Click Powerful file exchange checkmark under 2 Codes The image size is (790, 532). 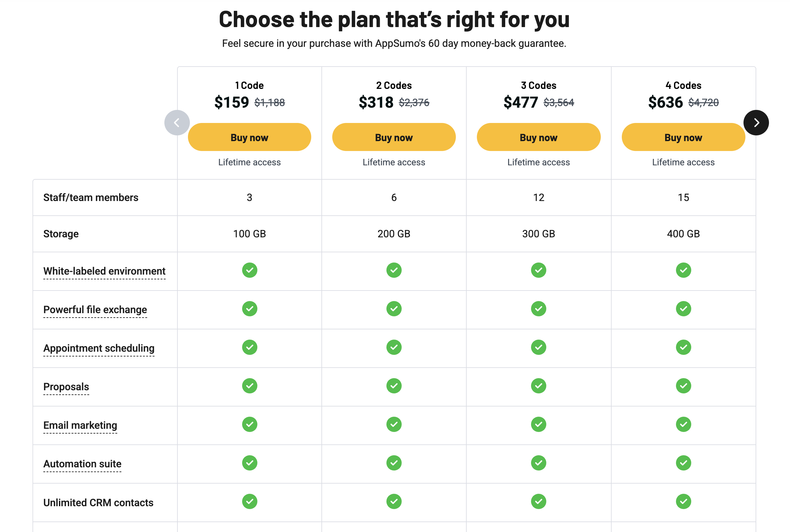click(x=393, y=309)
